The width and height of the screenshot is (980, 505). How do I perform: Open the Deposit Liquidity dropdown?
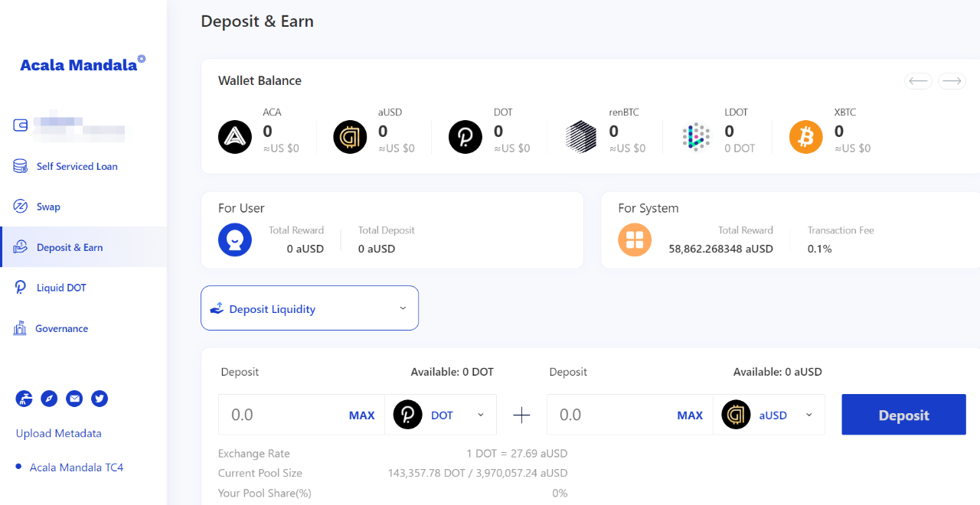(309, 308)
